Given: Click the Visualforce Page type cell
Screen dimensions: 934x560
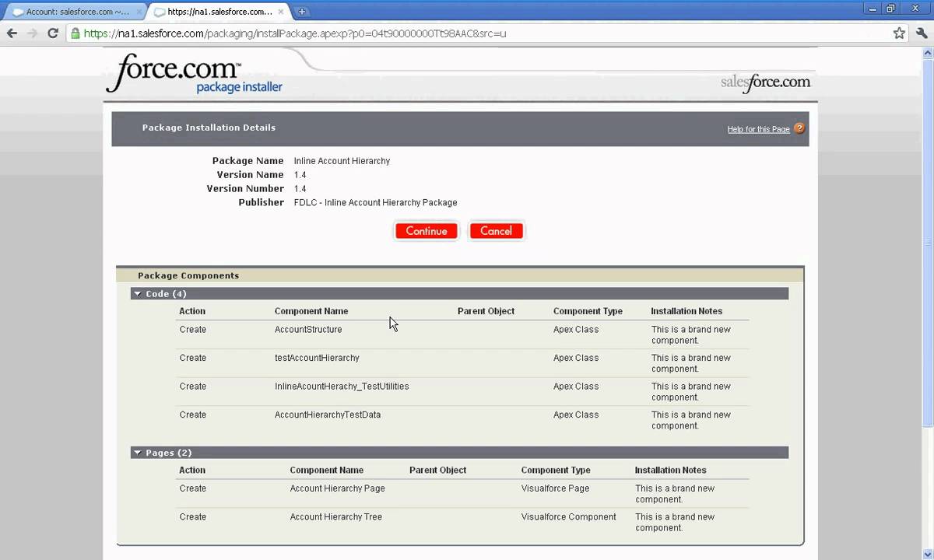Looking at the screenshot, I should pyautogui.click(x=555, y=488).
